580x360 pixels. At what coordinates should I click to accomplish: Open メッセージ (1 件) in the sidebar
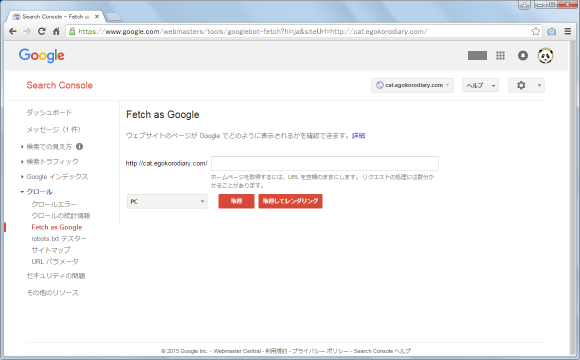(53, 129)
